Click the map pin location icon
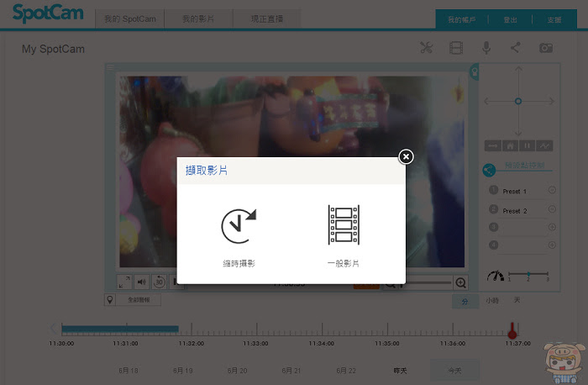The height and width of the screenshot is (385, 588). [109, 299]
